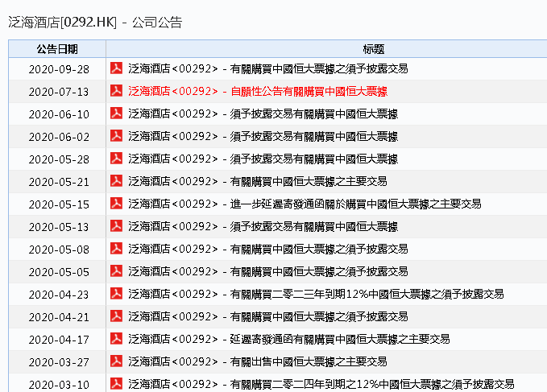Select the date cell 2020-05-08
This screenshot has height=392, width=547.
pos(59,250)
